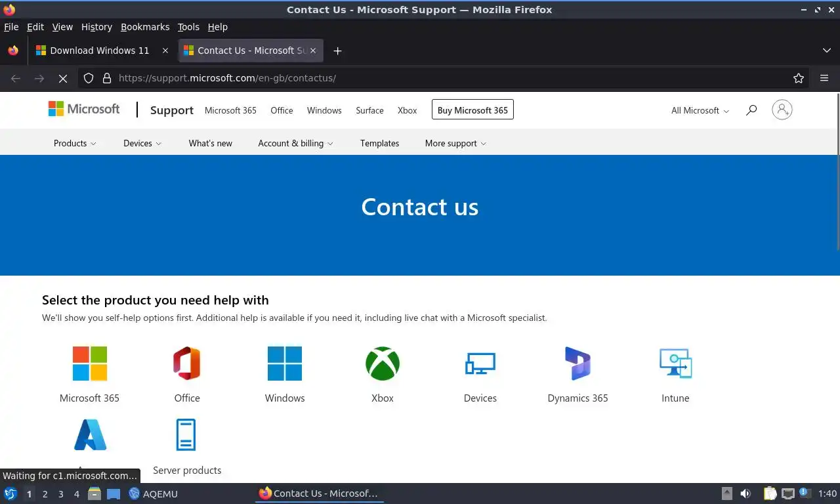Screen dimensions: 840x504
Task: Open the Dynamics 365 product icon
Action: point(577,364)
